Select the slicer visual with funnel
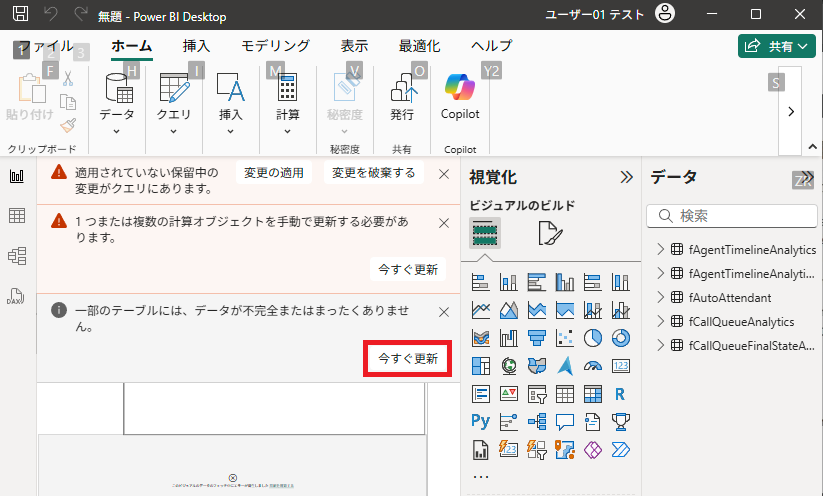 pos(536,394)
